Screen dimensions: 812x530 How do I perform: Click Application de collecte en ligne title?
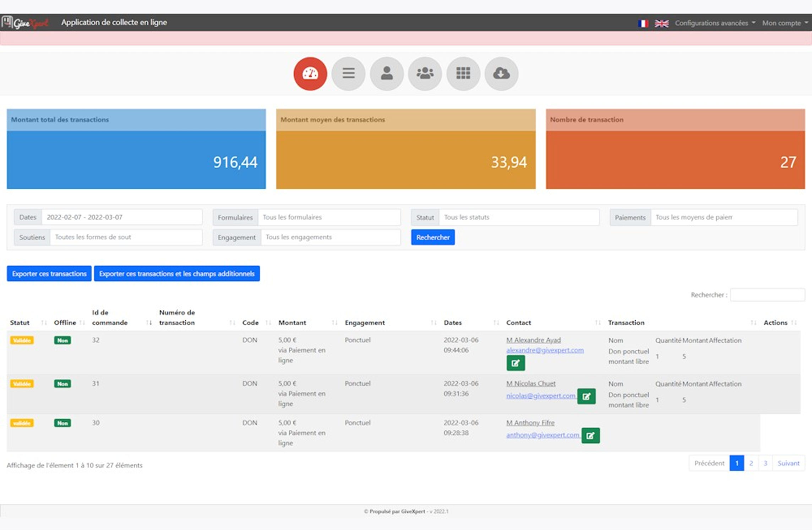coord(114,22)
